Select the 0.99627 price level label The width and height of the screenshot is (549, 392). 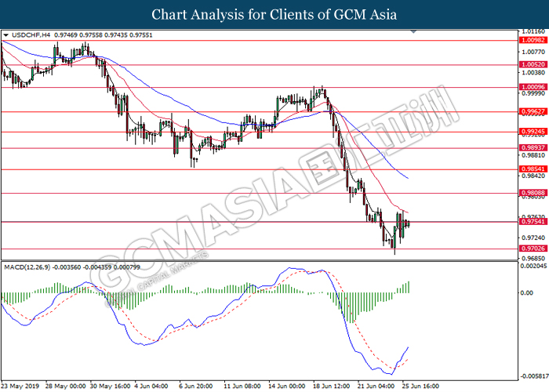point(533,111)
